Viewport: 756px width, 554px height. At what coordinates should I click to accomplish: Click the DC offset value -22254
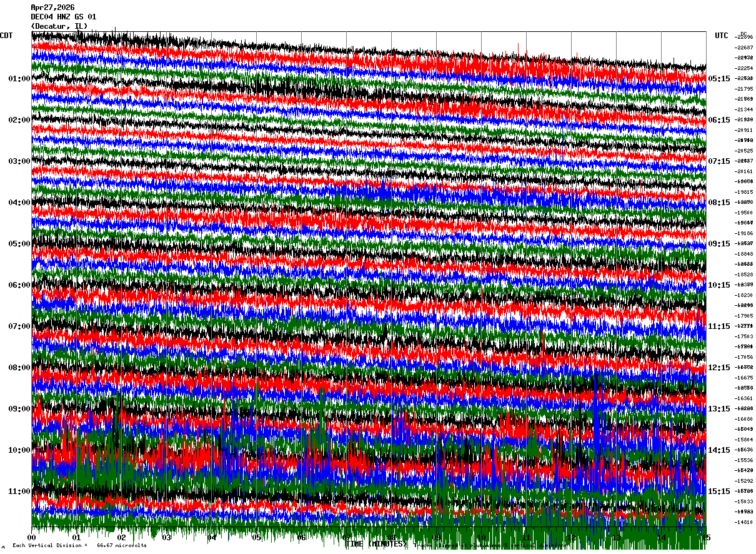(x=745, y=68)
